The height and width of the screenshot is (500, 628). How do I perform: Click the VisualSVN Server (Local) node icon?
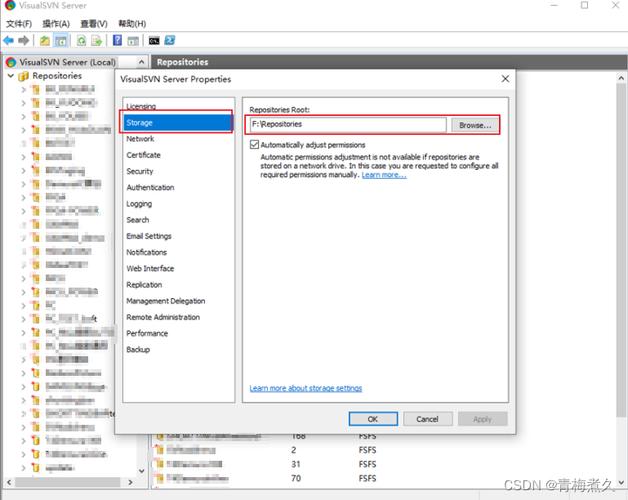pos(11,62)
